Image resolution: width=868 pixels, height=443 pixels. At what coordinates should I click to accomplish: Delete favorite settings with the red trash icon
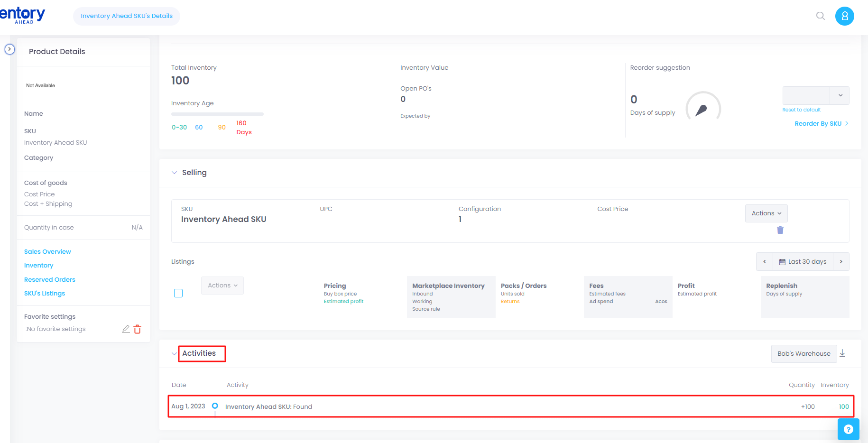(138, 329)
